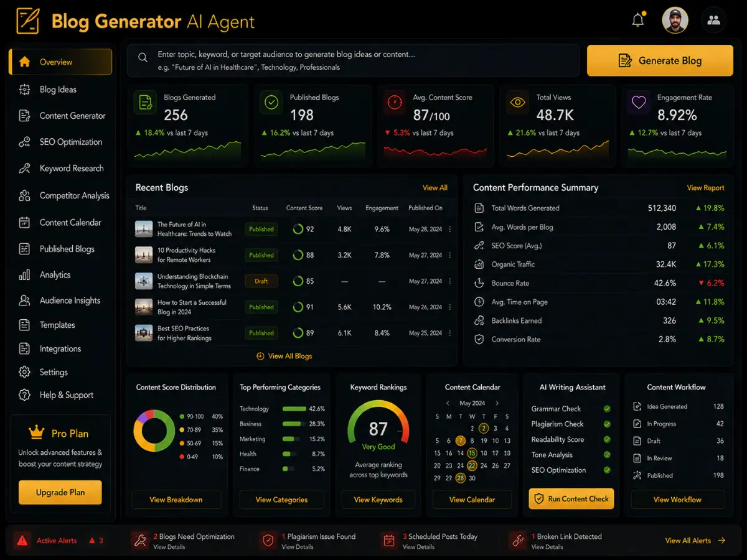747x560 pixels.
Task: Click the Understanding Blockchain blog thumbnail
Action: pyautogui.click(x=144, y=281)
